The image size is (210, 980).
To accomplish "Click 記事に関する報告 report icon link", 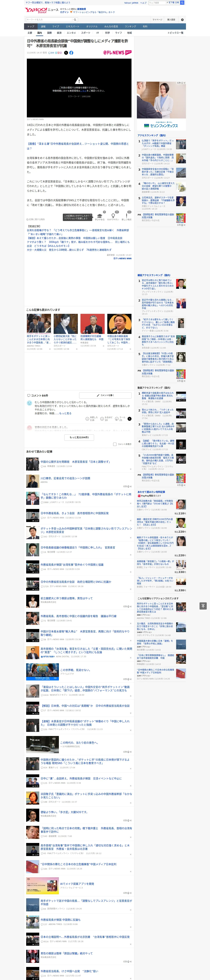I will tap(36, 220).
